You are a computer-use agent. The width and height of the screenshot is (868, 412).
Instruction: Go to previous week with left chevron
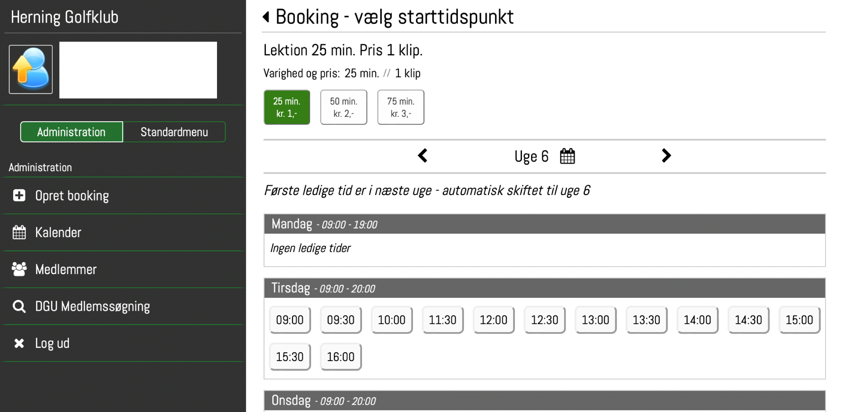point(422,156)
